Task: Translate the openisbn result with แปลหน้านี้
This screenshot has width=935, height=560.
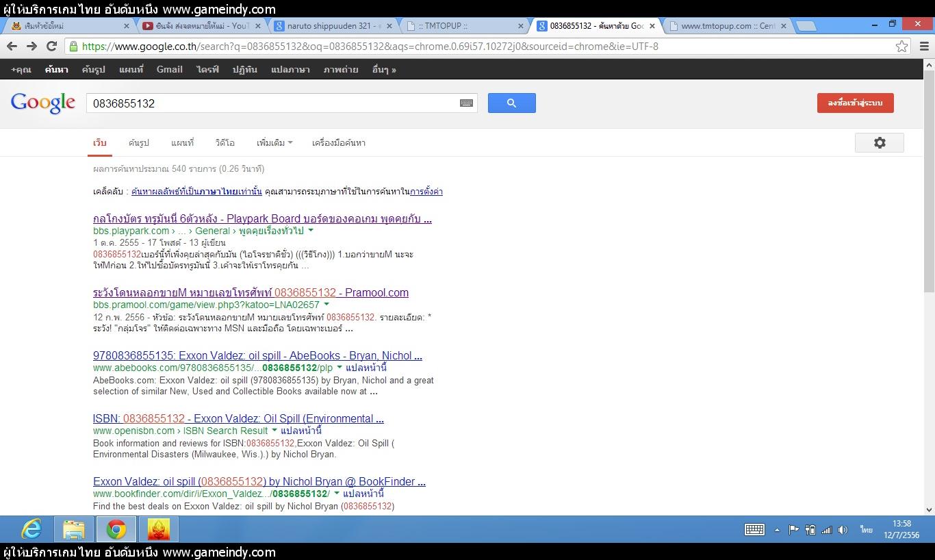Action: (x=301, y=431)
